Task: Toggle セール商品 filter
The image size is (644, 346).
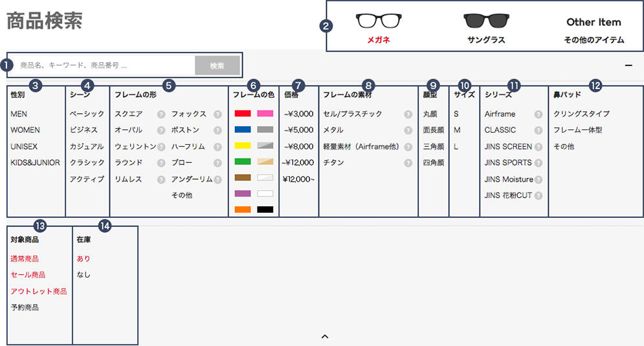Action: point(28,275)
